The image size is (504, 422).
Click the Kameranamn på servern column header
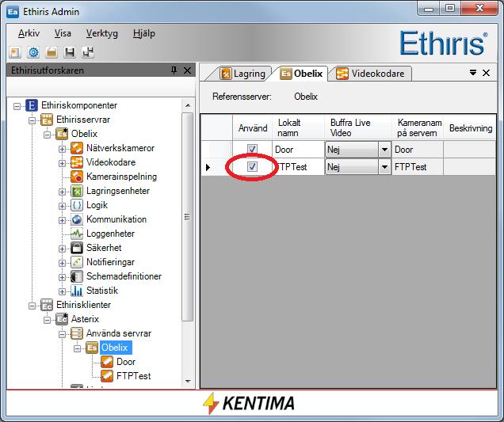tap(418, 127)
